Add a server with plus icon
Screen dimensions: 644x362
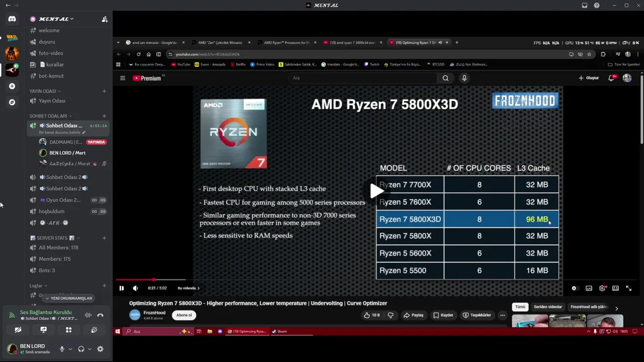tap(12, 86)
